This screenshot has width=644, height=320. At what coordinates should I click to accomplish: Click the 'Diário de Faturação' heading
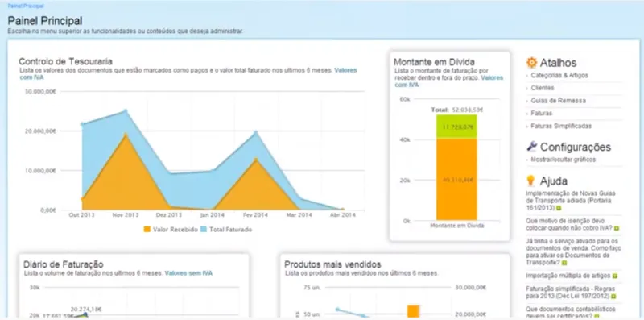pos(64,264)
